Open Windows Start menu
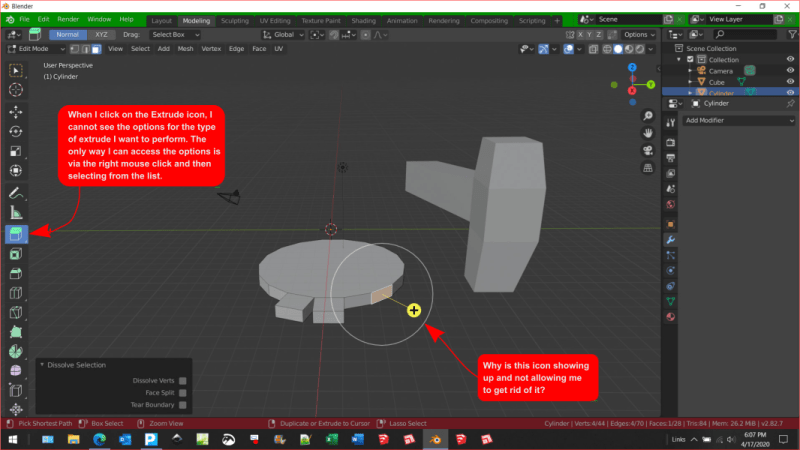Image resolution: width=800 pixels, height=450 pixels. [x=13, y=439]
